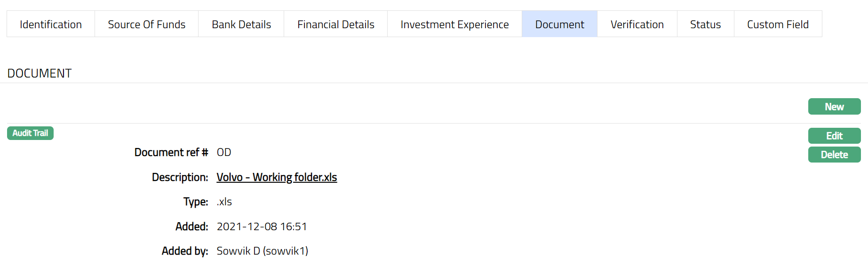Open Investment Experience tab
The width and height of the screenshot is (868, 264).
point(454,24)
